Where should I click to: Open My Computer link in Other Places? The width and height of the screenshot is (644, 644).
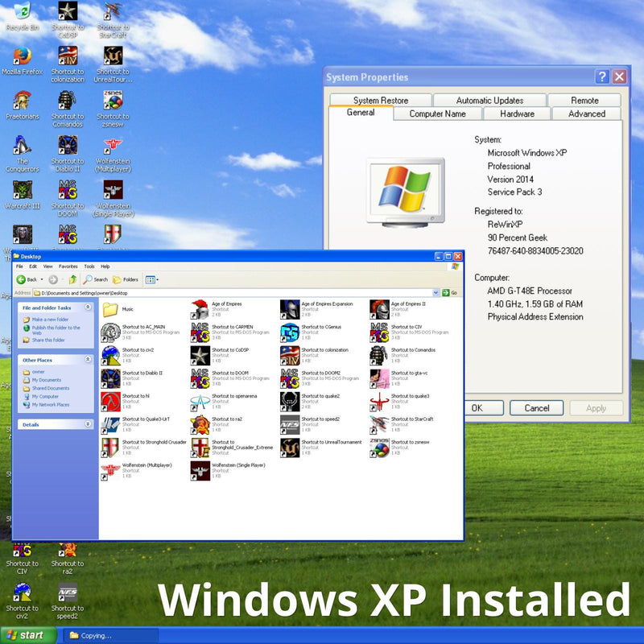click(45, 396)
